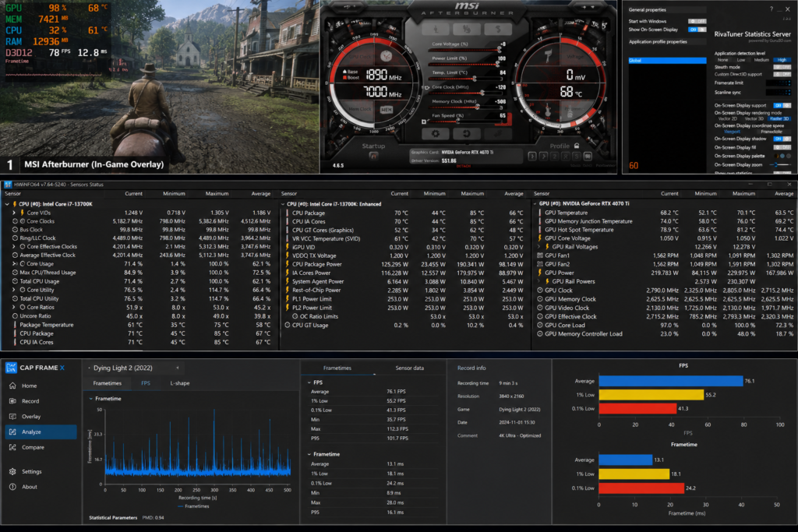Image resolution: width=798 pixels, height=532 pixels.
Task: Select Frametimes chart tab in CapFrameX
Action: pyautogui.click(x=107, y=383)
